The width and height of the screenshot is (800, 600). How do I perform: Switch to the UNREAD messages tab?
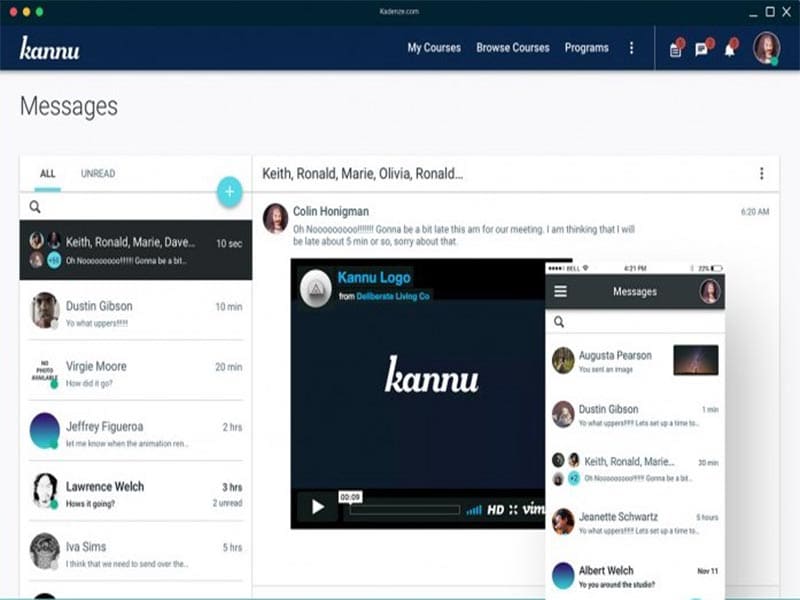coord(97,173)
